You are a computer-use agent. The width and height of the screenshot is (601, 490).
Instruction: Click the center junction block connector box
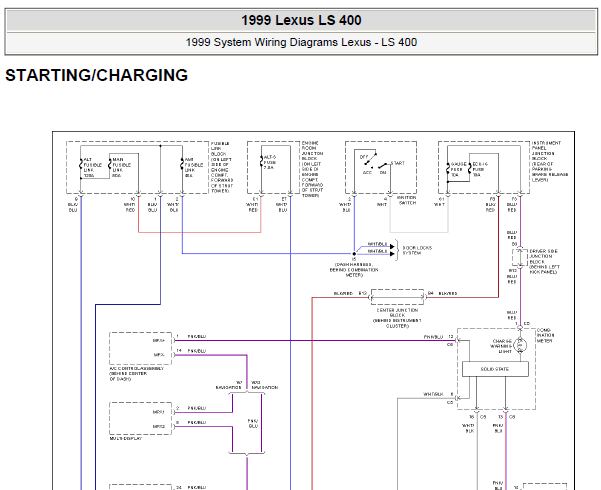point(397,297)
